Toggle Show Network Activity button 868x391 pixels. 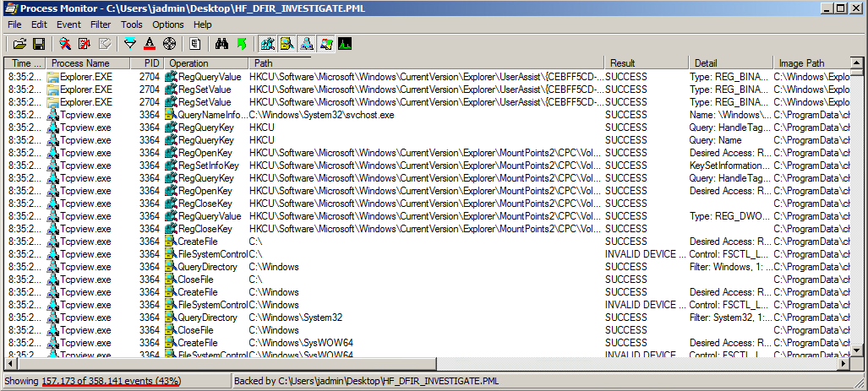click(306, 44)
